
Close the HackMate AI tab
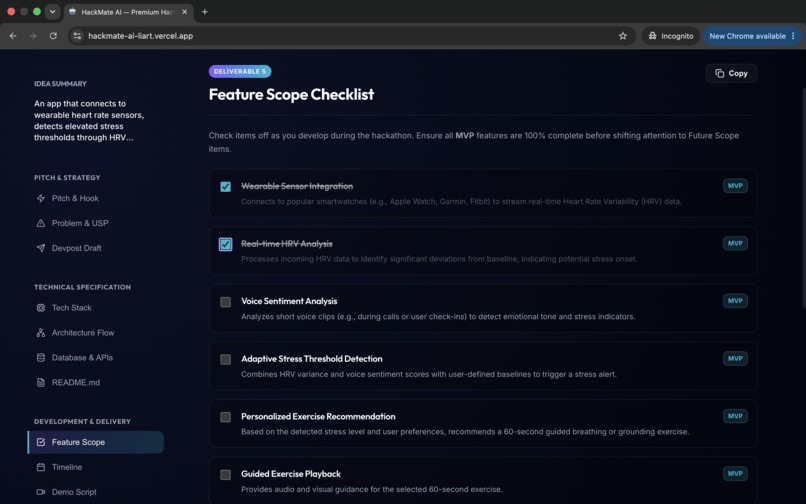point(185,12)
